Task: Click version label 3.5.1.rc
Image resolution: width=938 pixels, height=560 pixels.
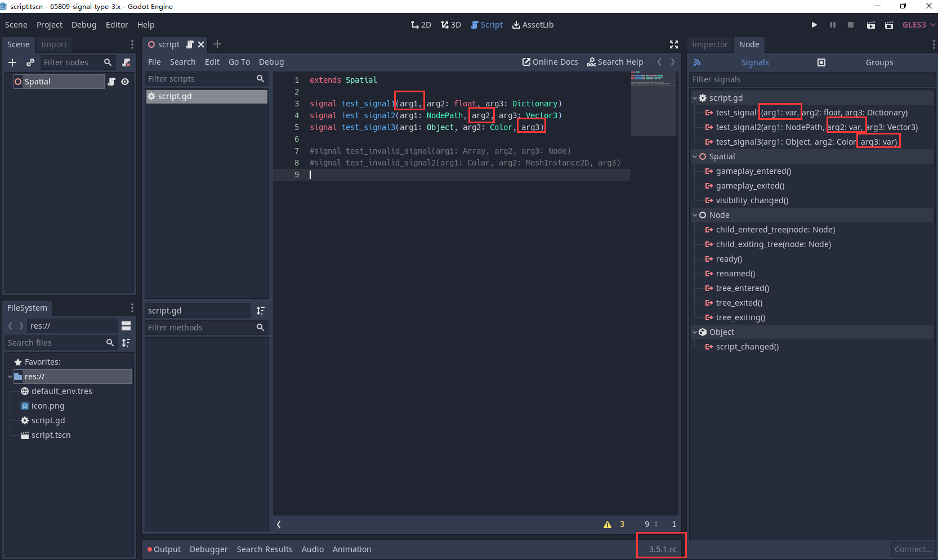Action: click(663, 549)
